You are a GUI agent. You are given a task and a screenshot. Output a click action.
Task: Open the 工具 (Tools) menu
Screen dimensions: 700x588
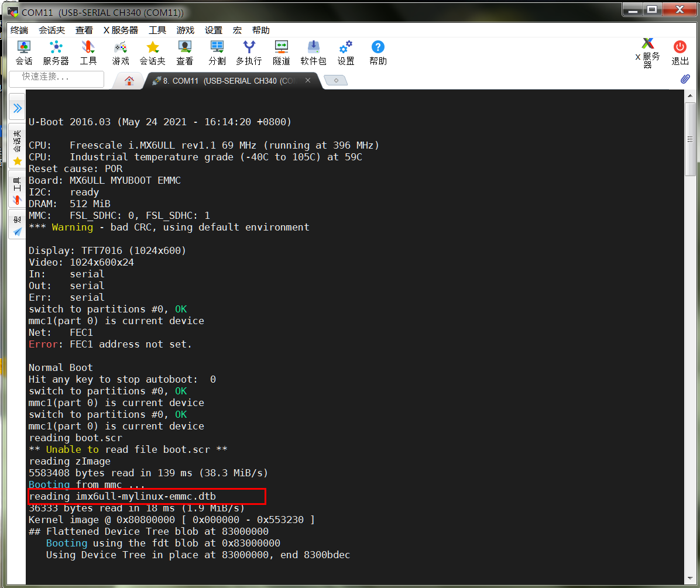157,30
